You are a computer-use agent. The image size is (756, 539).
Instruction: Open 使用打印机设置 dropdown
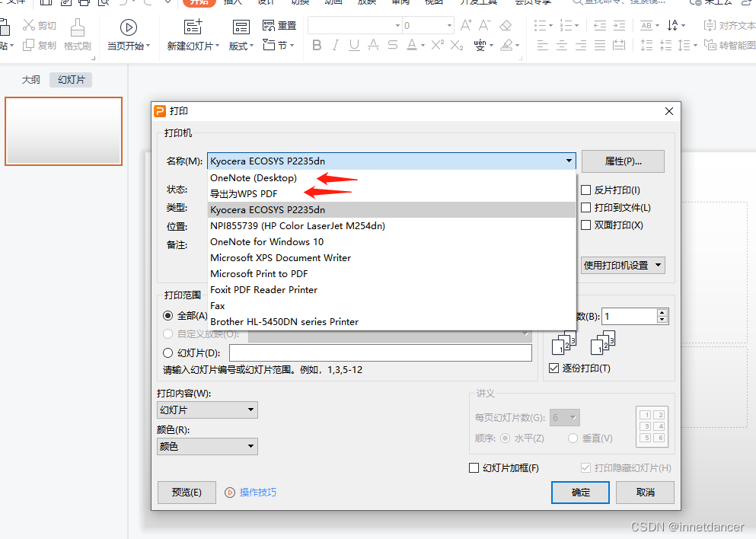[623, 265]
